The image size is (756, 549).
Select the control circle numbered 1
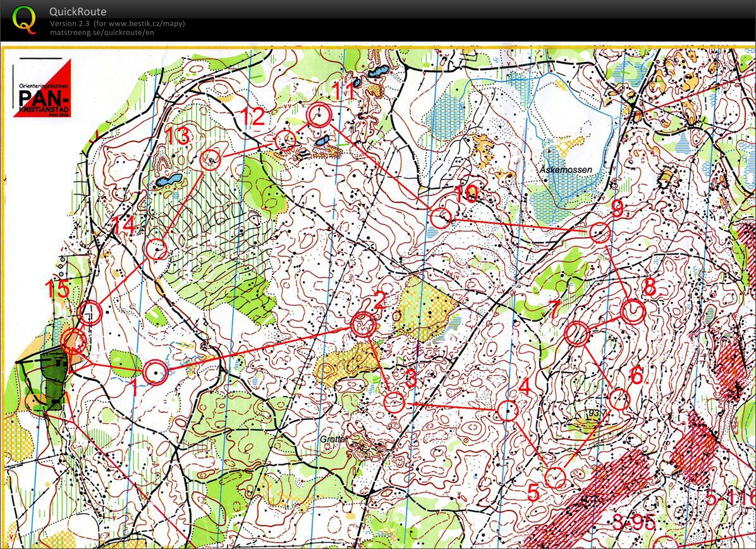click(x=155, y=373)
